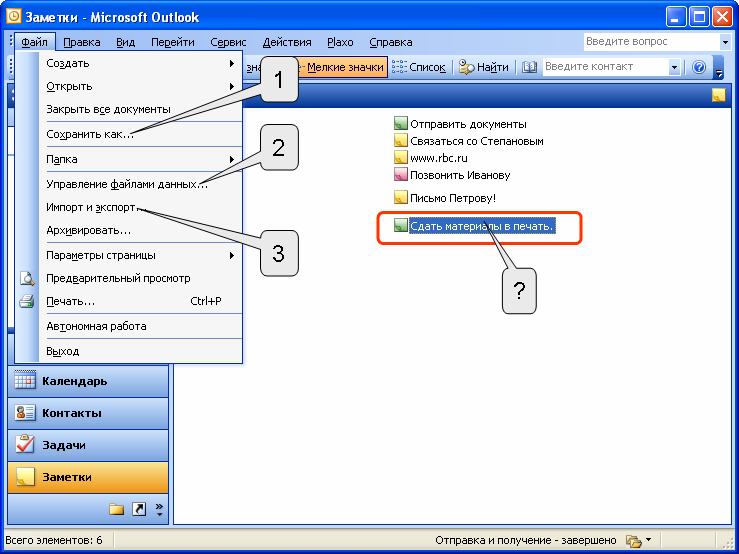Click the folder list icon
Image resolution: width=739 pixels, height=554 pixels.
coord(116,510)
